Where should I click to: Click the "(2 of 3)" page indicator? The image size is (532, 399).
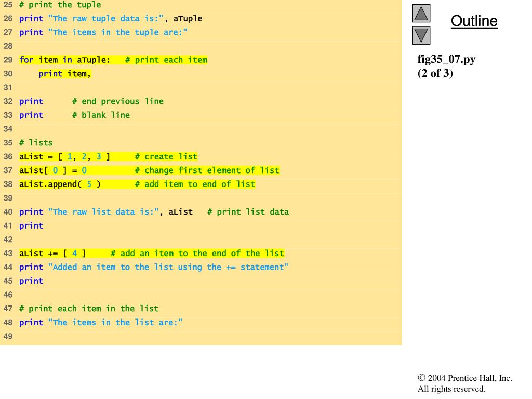pos(435,73)
